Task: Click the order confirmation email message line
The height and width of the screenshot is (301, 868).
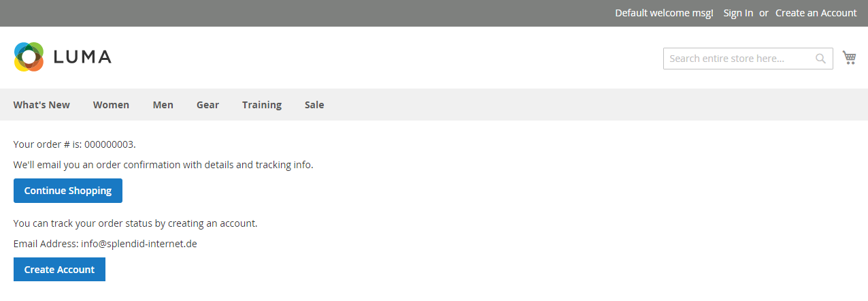Action: 163,165
